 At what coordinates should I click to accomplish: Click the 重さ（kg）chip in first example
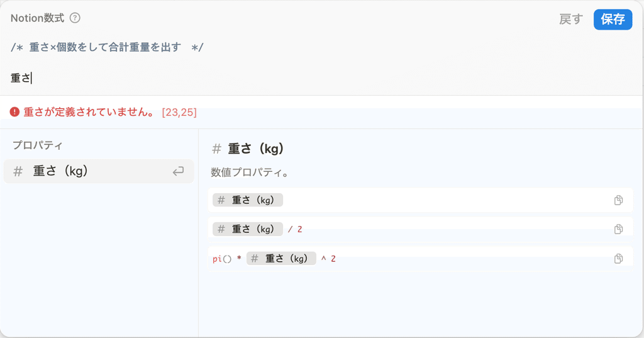tap(248, 200)
